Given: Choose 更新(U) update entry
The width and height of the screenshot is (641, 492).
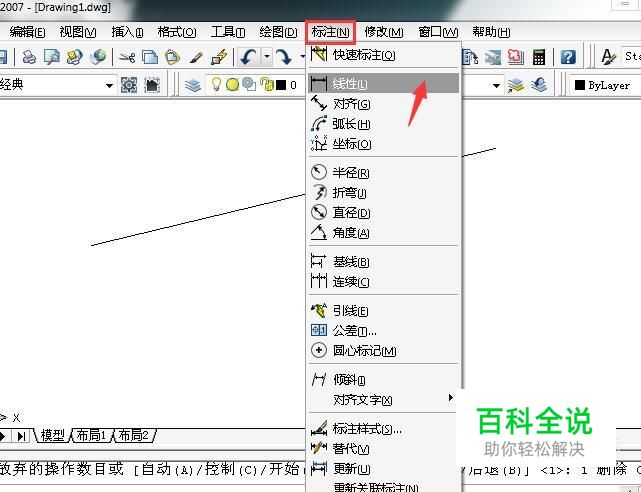Looking at the screenshot, I should click(384, 468).
